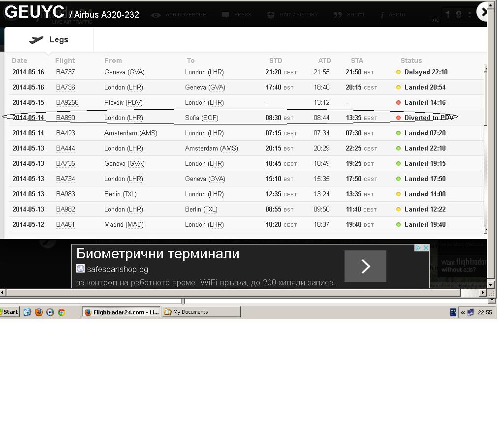Click Amsterdam (AMS) origin in BA423 row

tap(130, 133)
